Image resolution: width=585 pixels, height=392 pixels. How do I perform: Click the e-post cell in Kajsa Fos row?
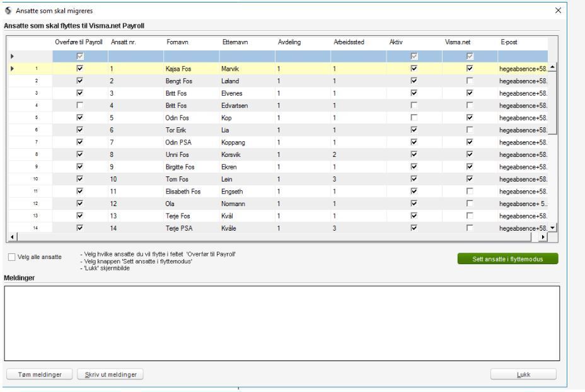[x=523, y=69]
